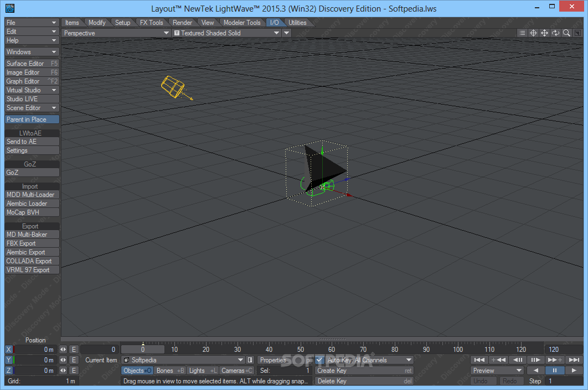Switch selection mode to Lights
Viewport: 588px width, 390px height.
click(x=203, y=370)
